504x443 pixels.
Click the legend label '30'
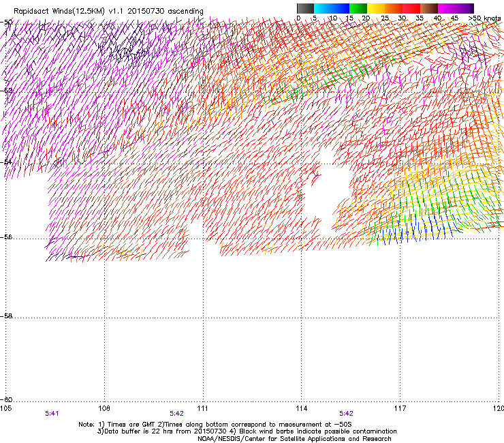click(402, 18)
